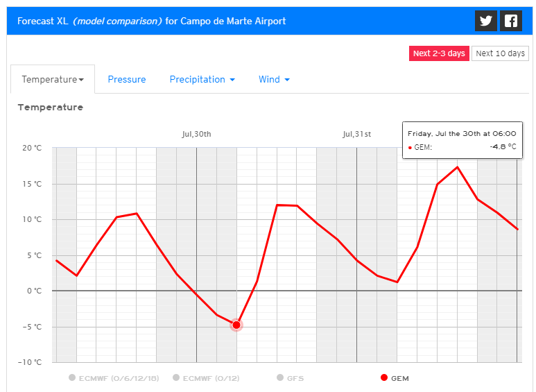Open the Precipitation dropdown menu
The width and height of the screenshot is (536, 392).
[202, 80]
